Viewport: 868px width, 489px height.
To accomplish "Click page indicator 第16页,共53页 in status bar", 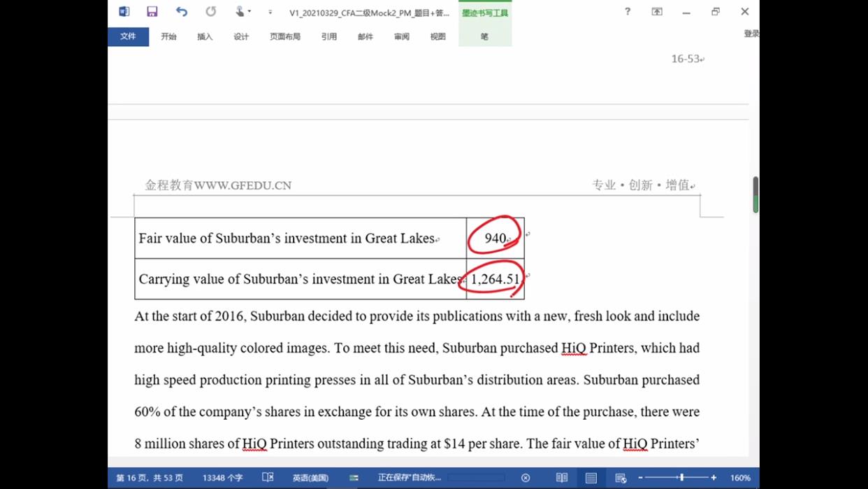I will (x=150, y=478).
